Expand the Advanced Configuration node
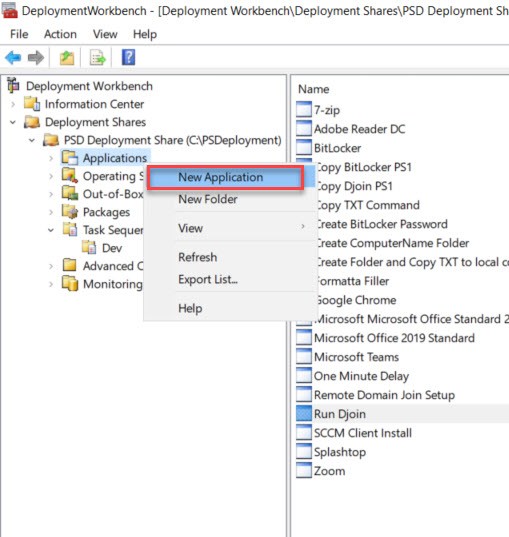The image size is (509, 537). tap(51, 266)
